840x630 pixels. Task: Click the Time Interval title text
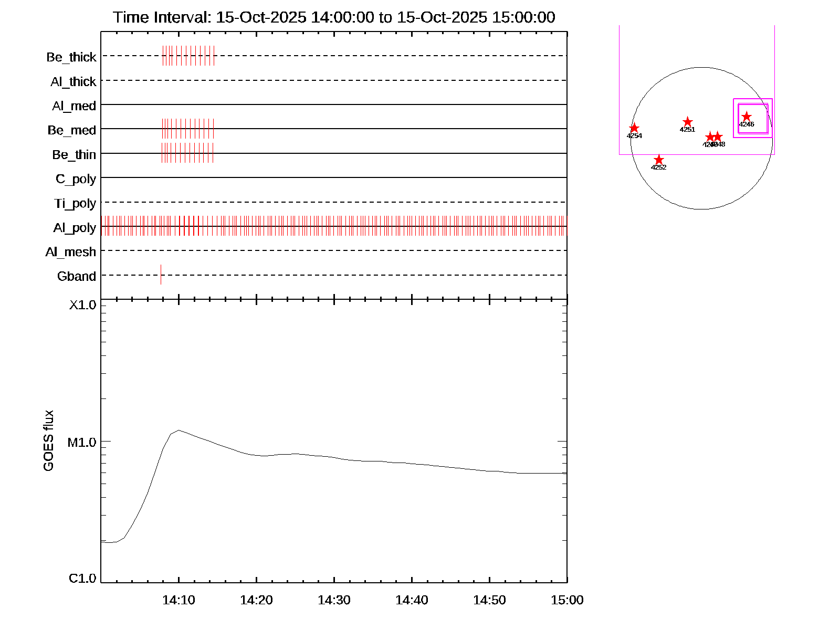click(334, 17)
